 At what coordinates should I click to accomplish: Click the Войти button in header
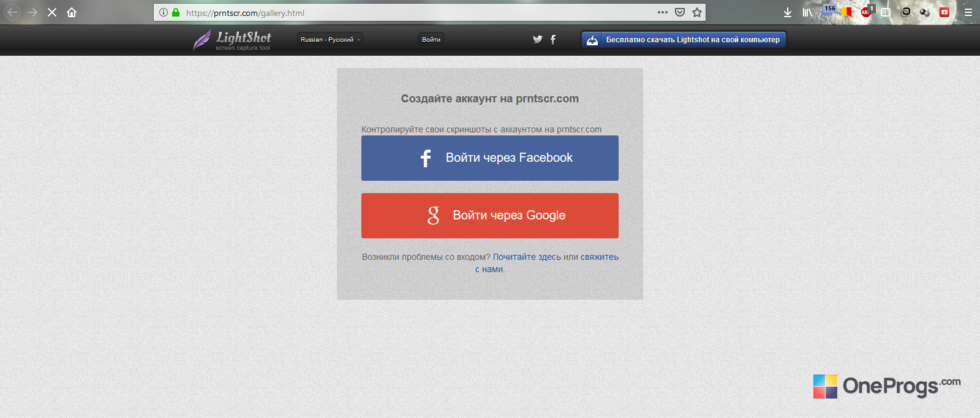[x=431, y=39]
